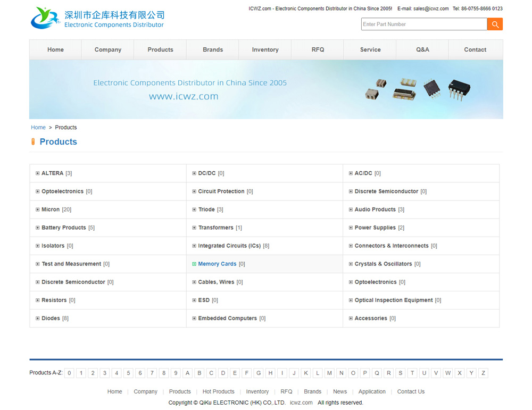Viewport: 532px width, 410px height.
Task: Open the Service navigation tab
Action: pos(370,49)
